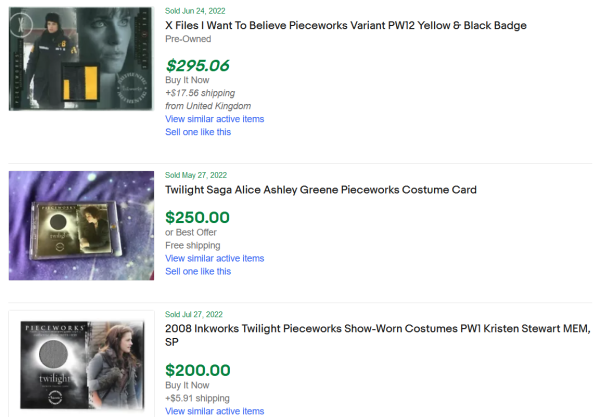View similar active items for Kristen Stewart card
Image resolution: width=600 pixels, height=417 pixels.
click(x=214, y=411)
